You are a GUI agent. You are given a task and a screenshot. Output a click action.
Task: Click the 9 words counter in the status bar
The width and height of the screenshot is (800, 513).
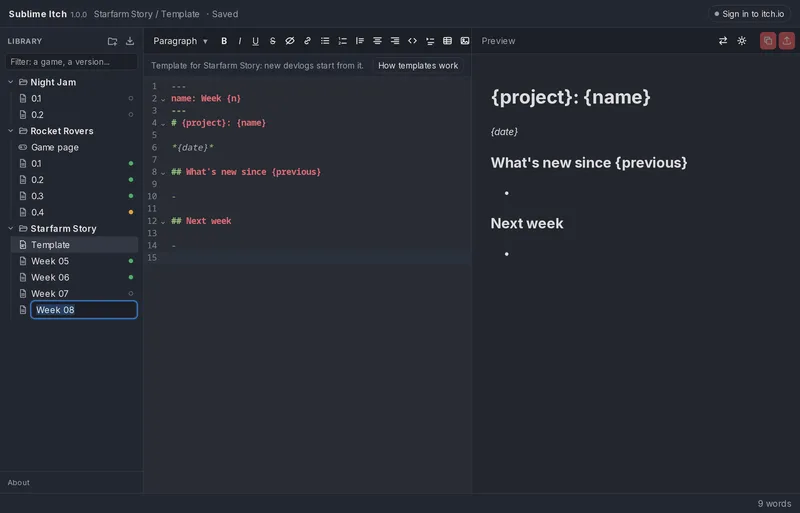[x=774, y=503]
